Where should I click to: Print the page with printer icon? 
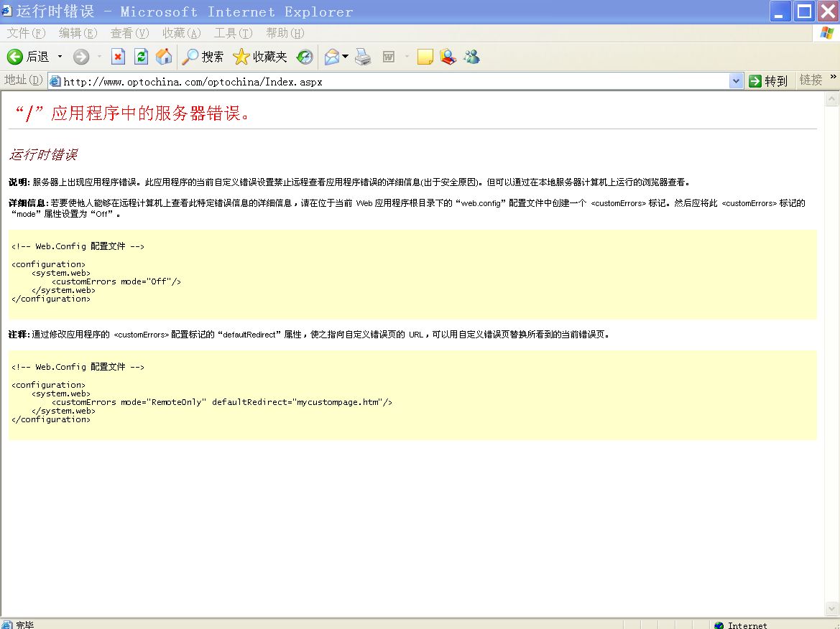pos(363,56)
